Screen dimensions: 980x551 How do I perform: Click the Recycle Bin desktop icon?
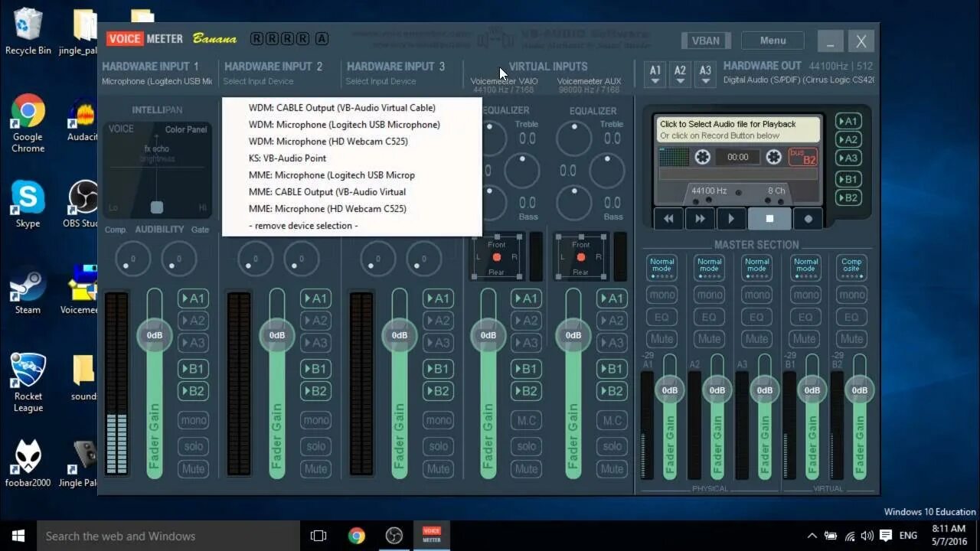(28, 31)
